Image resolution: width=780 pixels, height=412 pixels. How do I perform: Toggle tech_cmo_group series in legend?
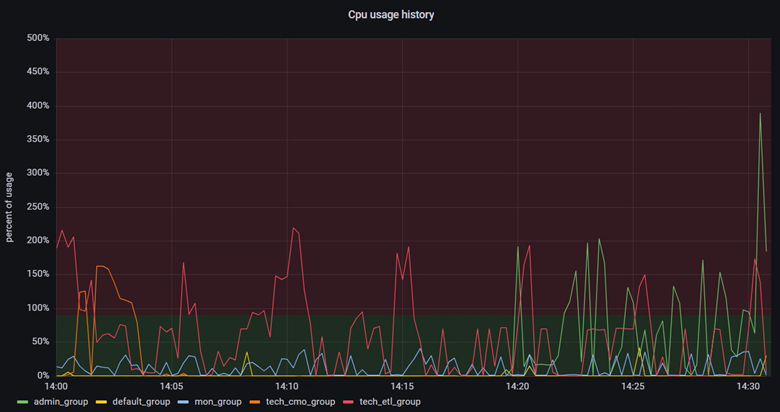pos(300,402)
